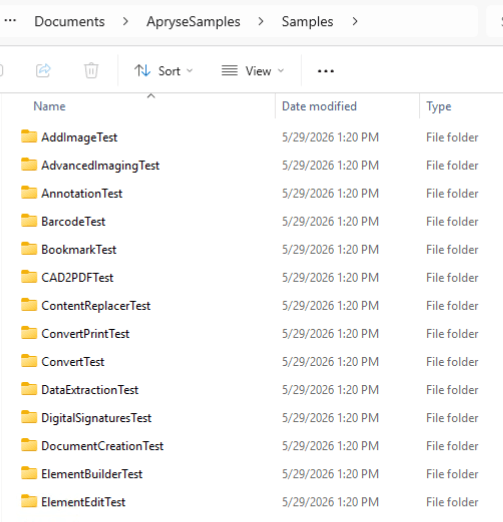
Task: Sort by the Type column header
Action: 439,107
